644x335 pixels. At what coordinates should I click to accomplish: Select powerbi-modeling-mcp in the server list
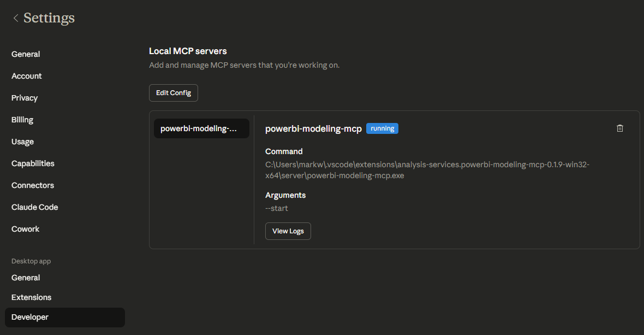coord(201,128)
